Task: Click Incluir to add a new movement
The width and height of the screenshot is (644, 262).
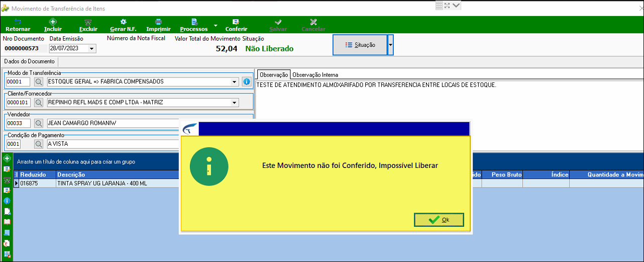Action: [x=53, y=25]
